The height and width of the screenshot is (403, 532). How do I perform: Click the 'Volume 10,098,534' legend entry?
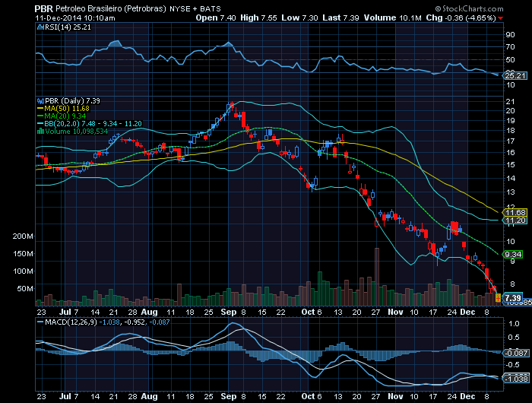(76, 132)
